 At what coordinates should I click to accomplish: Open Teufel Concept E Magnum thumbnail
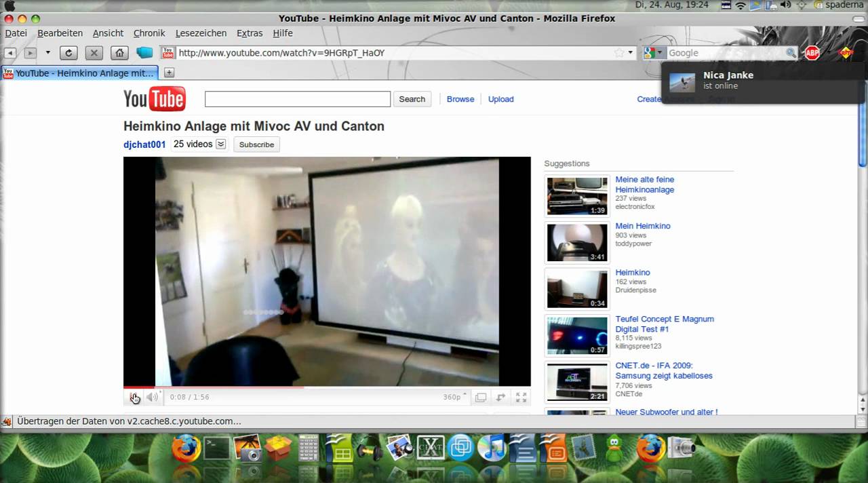click(577, 335)
